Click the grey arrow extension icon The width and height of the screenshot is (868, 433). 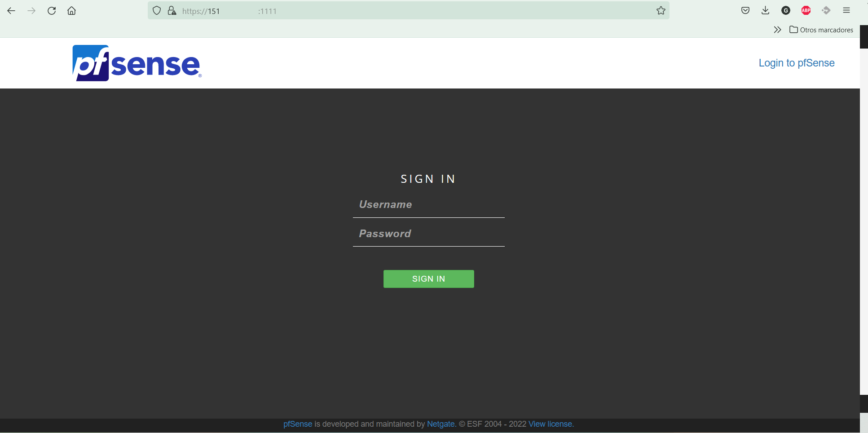point(826,10)
